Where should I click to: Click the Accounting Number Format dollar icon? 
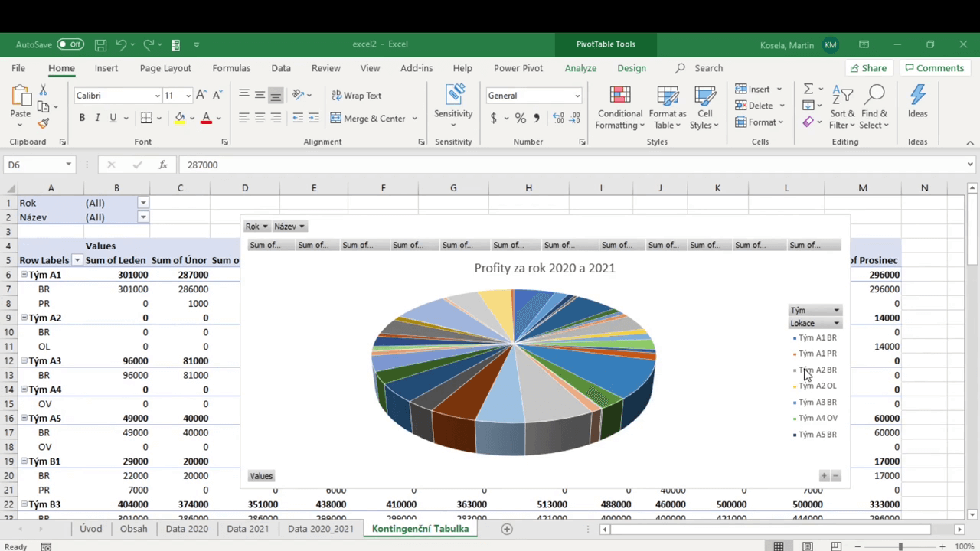[494, 119]
